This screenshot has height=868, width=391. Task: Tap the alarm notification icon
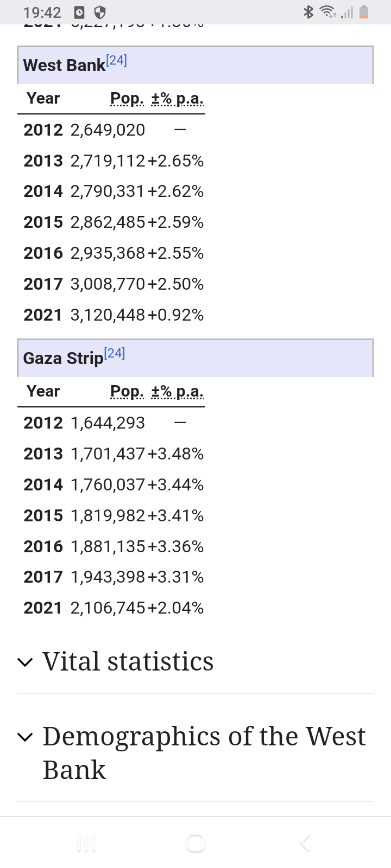pos(79,12)
